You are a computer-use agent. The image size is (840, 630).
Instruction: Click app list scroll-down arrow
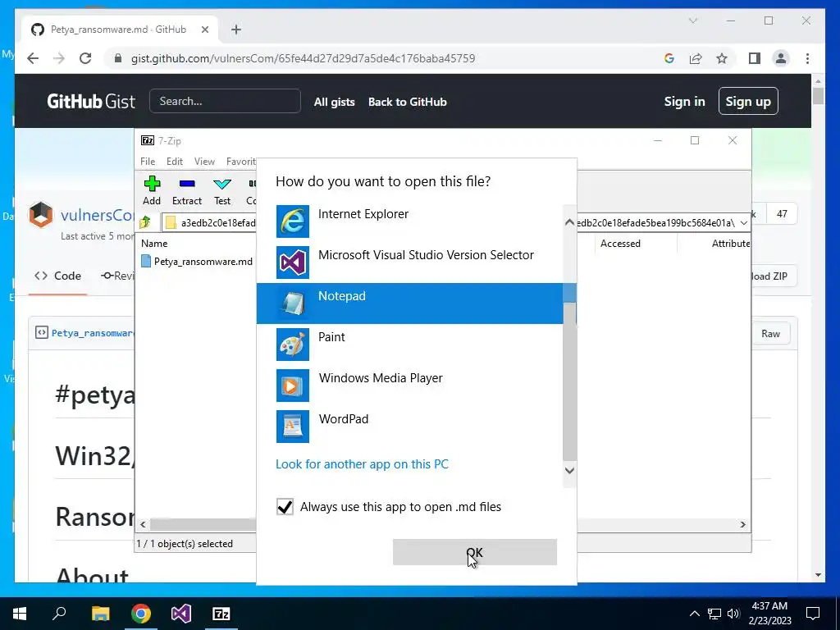[x=569, y=470]
